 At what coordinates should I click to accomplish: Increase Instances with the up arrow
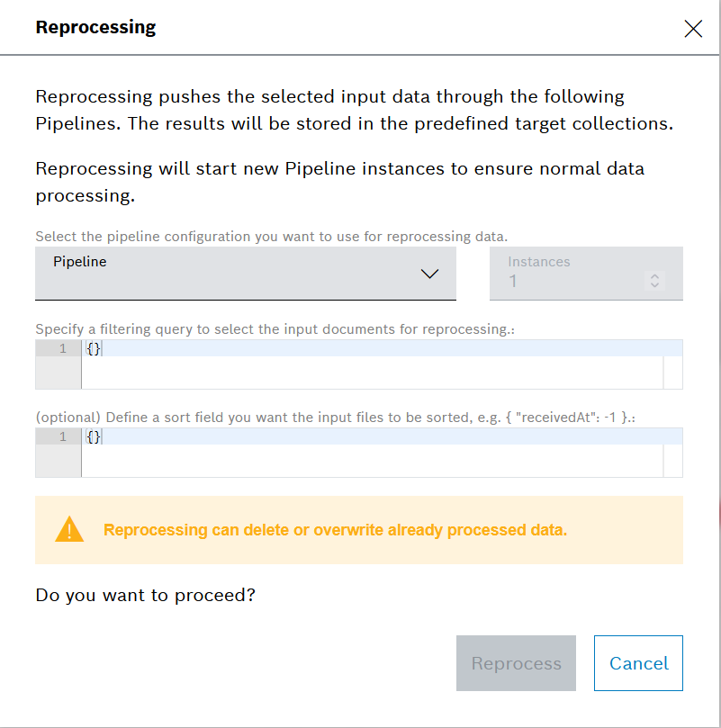[654, 276]
